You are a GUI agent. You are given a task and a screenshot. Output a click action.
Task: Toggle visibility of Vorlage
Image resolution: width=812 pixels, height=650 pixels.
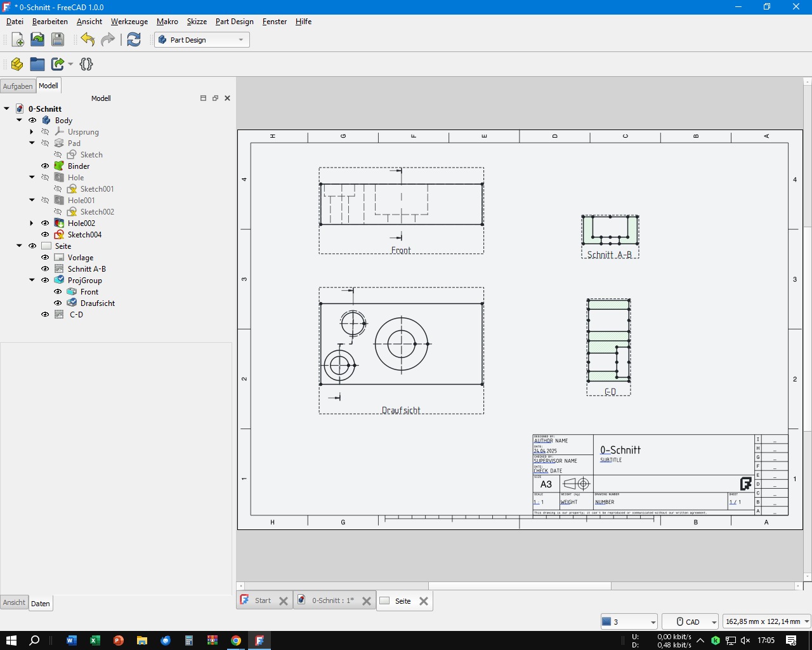point(45,257)
